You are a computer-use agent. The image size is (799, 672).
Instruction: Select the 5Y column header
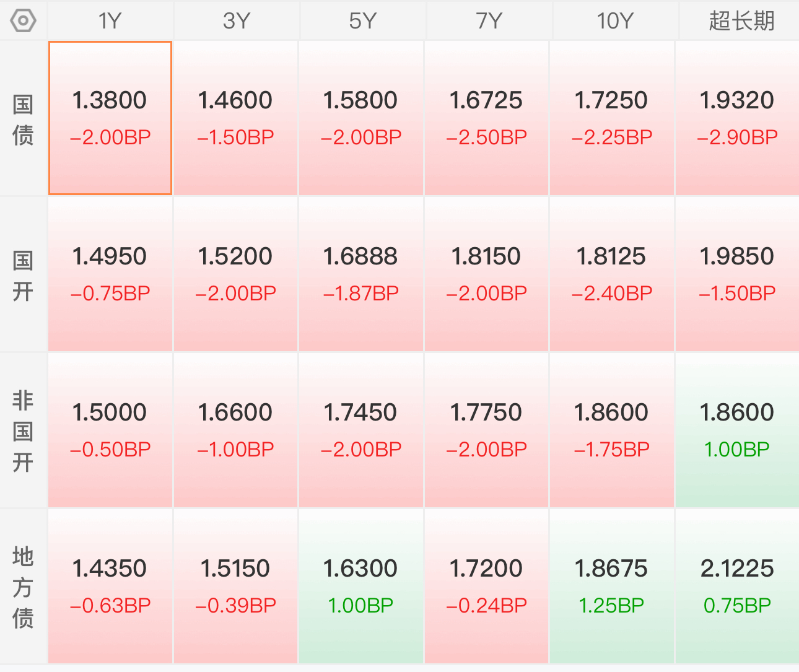[363, 20]
